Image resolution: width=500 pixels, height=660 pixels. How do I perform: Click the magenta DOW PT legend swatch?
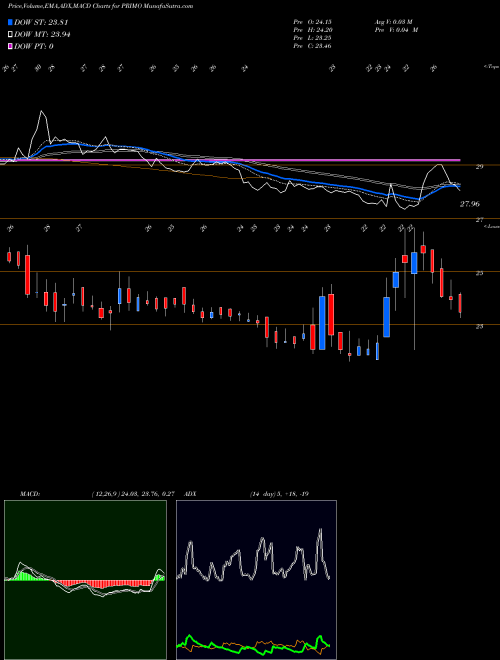11,46
